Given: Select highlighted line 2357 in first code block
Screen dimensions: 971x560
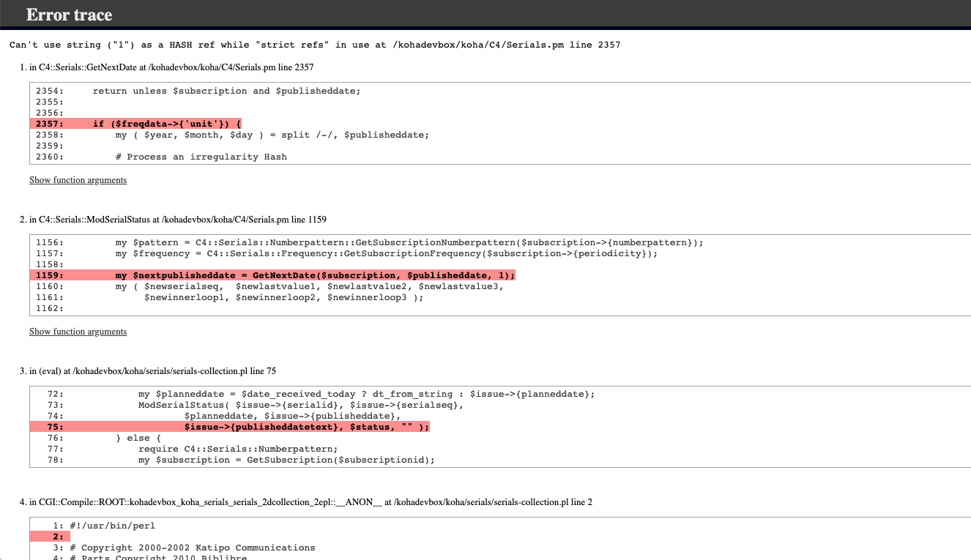Looking at the screenshot, I should (167, 124).
